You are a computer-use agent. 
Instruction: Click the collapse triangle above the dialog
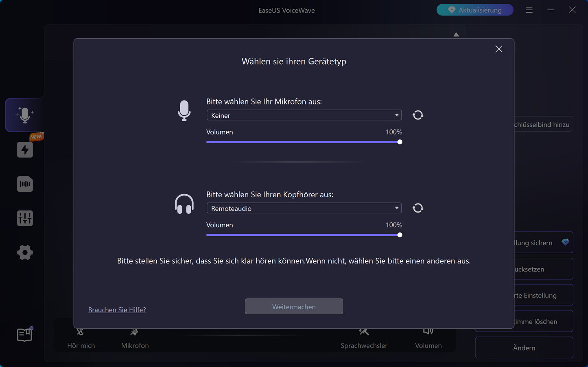[456, 35]
